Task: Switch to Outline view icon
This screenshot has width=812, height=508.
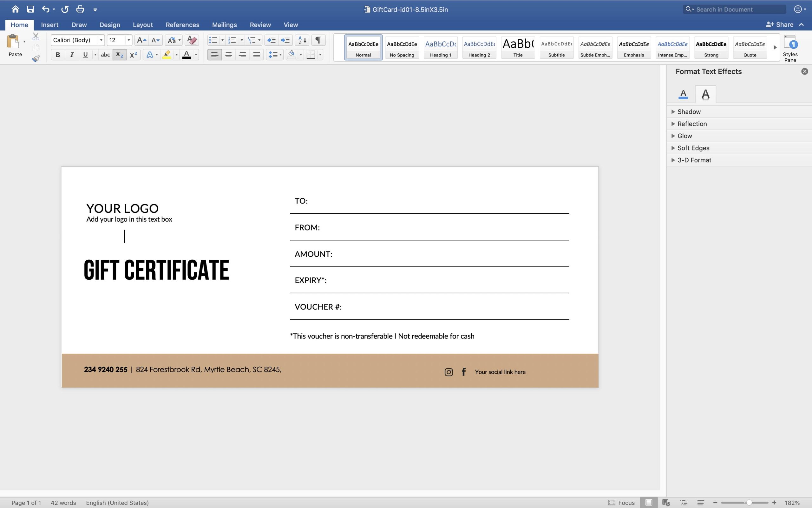Action: (684, 503)
